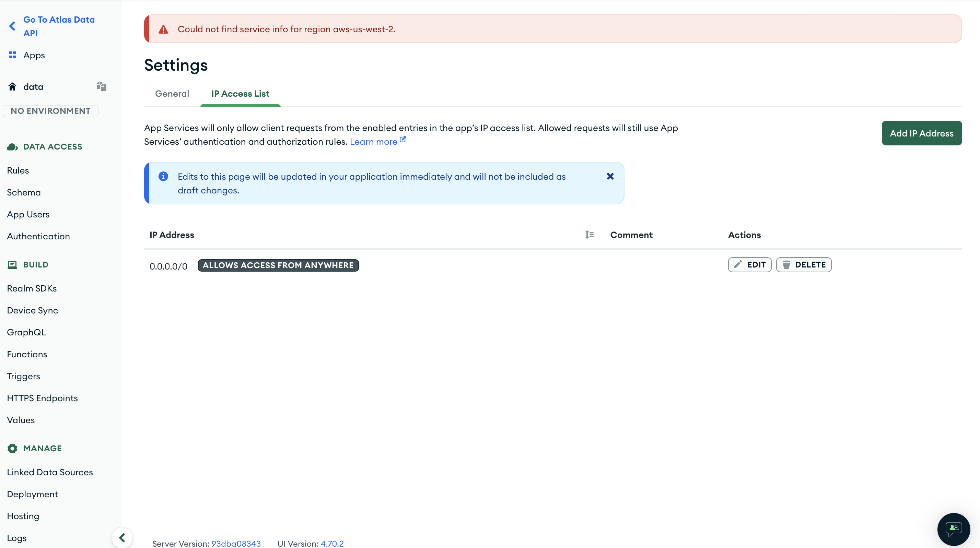Open Rules in the sidebar
The height and width of the screenshot is (548, 980).
pos(18,170)
